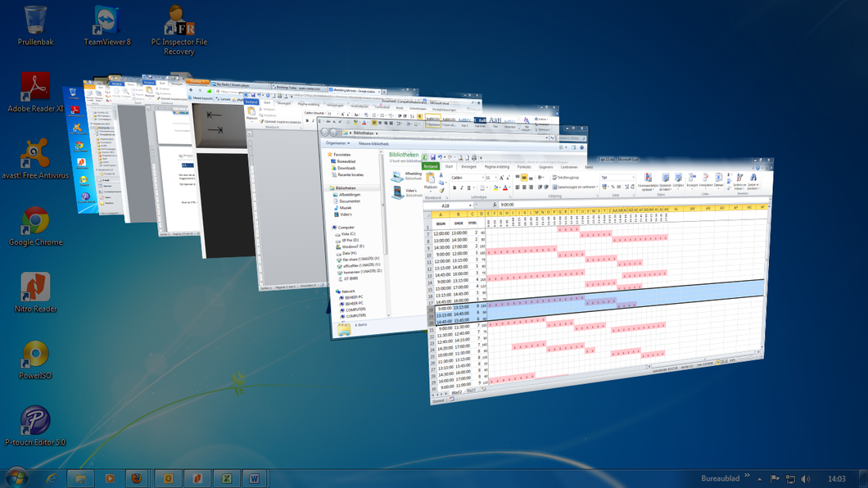This screenshot has width=868, height=488.
Task: Click the Back arrow in Bibliotheken explorer window
Action: [324, 133]
